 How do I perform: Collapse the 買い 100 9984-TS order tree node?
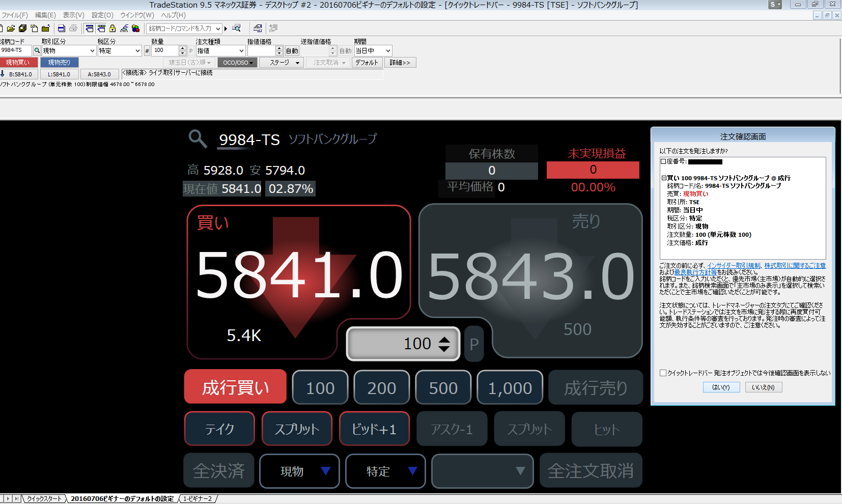click(x=664, y=178)
